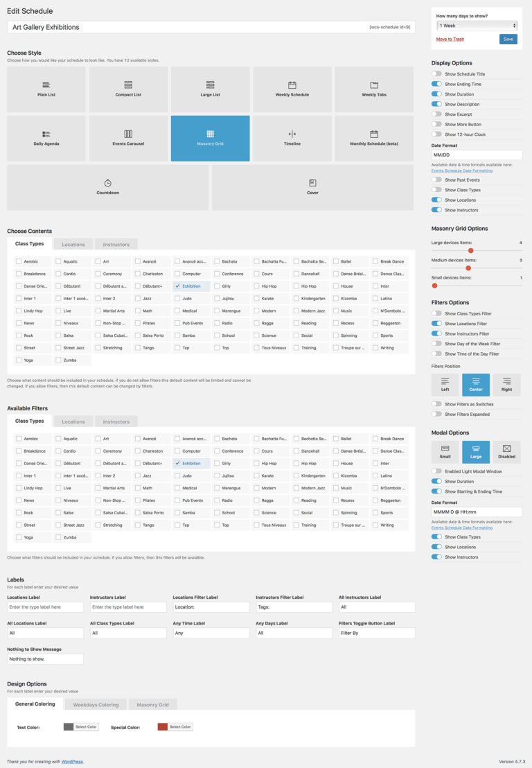Open Locations tab in Choose Contents
532x768 pixels.
(73, 244)
